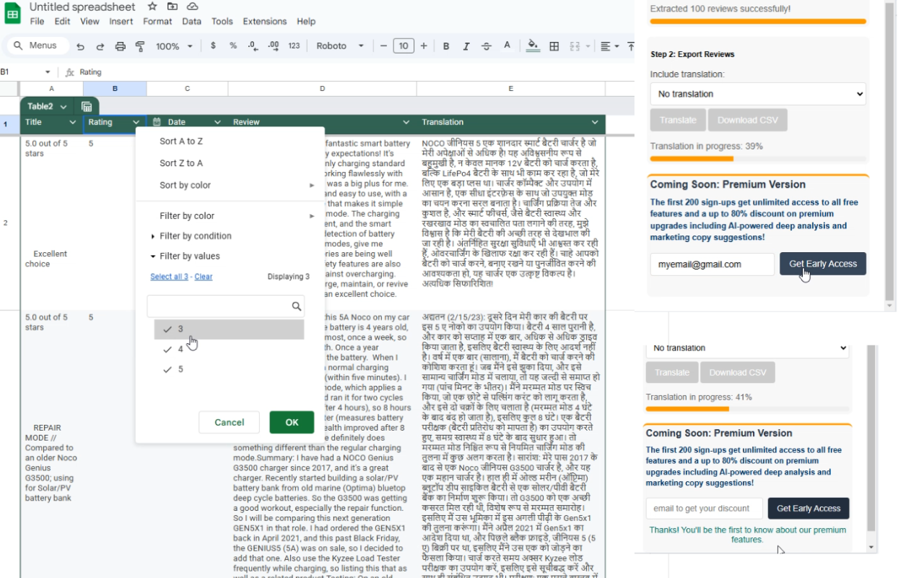Open the cell borders tool

[554, 46]
